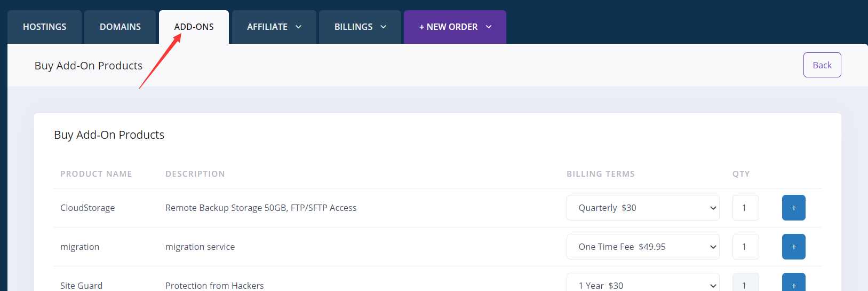Viewport: 868px width, 291px height.
Task: Expand the Affiliate menu chevron
Action: (299, 27)
